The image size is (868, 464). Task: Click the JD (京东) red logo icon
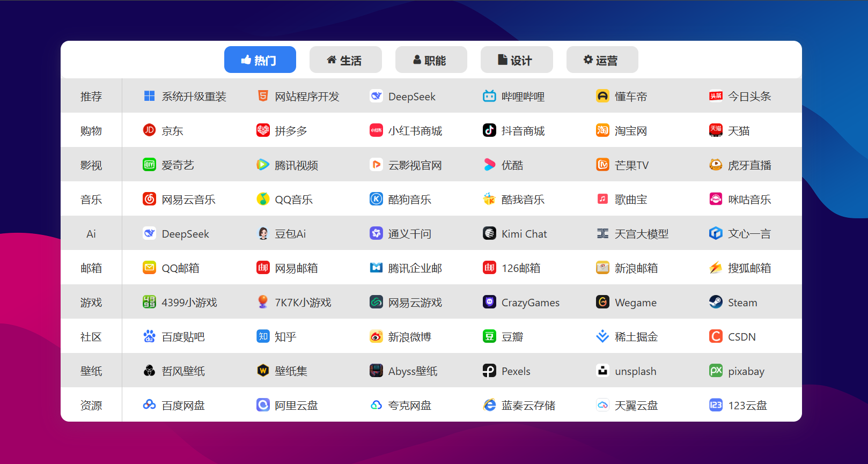(149, 130)
